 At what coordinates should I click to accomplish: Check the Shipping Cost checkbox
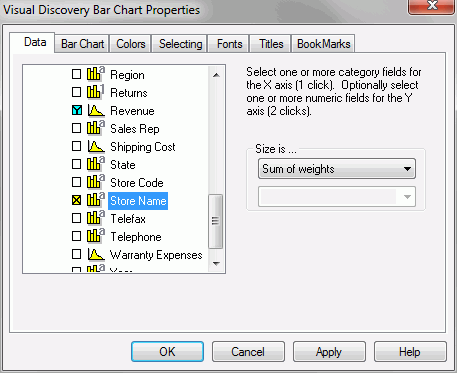coord(77,146)
